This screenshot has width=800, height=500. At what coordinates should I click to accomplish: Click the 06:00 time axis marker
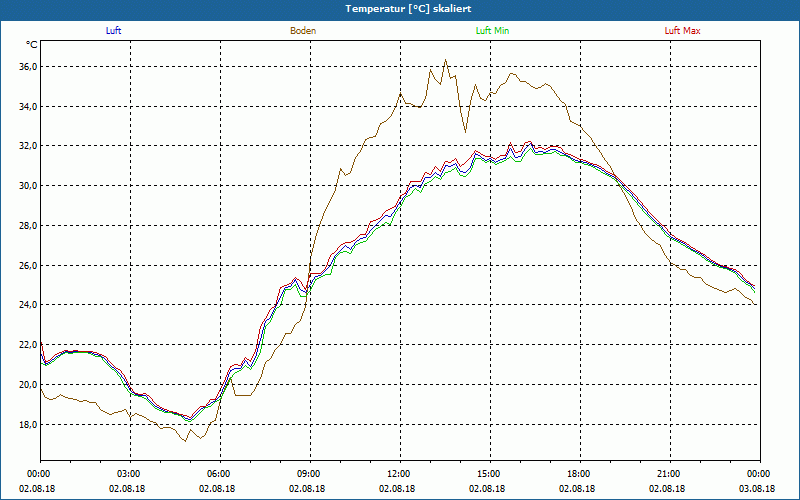[219, 474]
